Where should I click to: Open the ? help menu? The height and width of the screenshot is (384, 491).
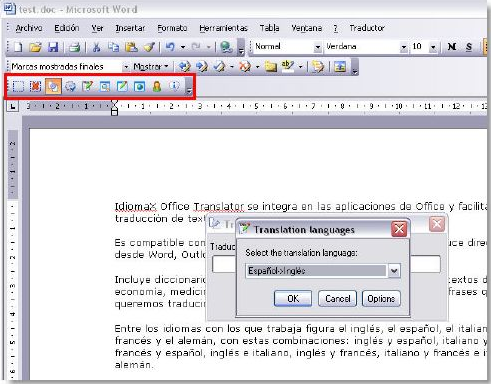(x=335, y=28)
